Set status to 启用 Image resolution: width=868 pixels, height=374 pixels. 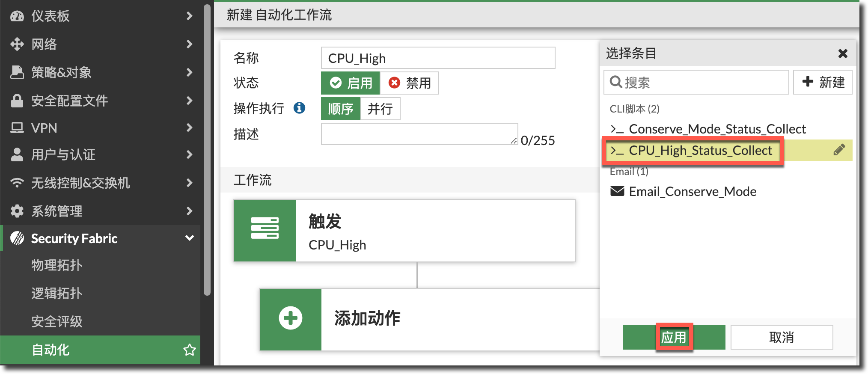point(351,83)
